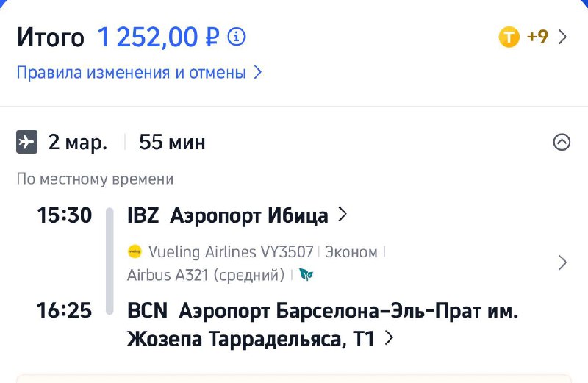588x383 pixels.
Task: Tap the yellow T coin icon
Action: click(x=509, y=37)
